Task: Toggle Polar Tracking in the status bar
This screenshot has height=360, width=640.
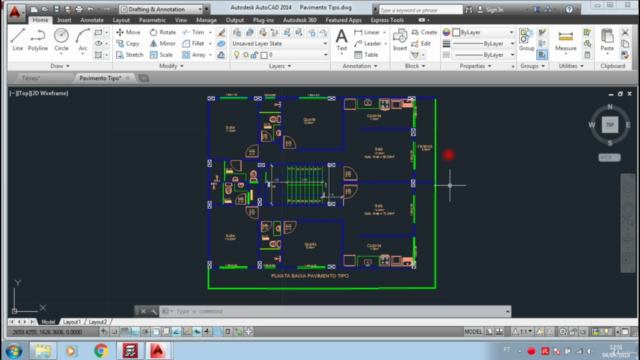Action: [145, 332]
